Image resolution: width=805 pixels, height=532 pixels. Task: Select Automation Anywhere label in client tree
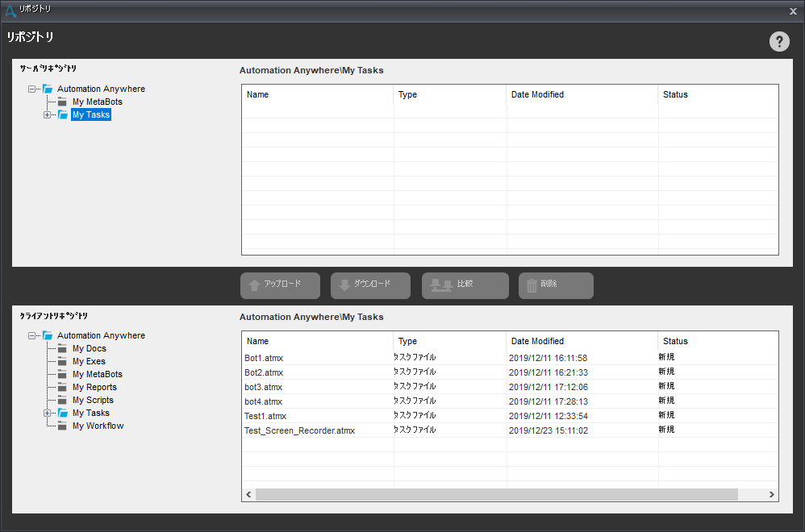(x=101, y=335)
